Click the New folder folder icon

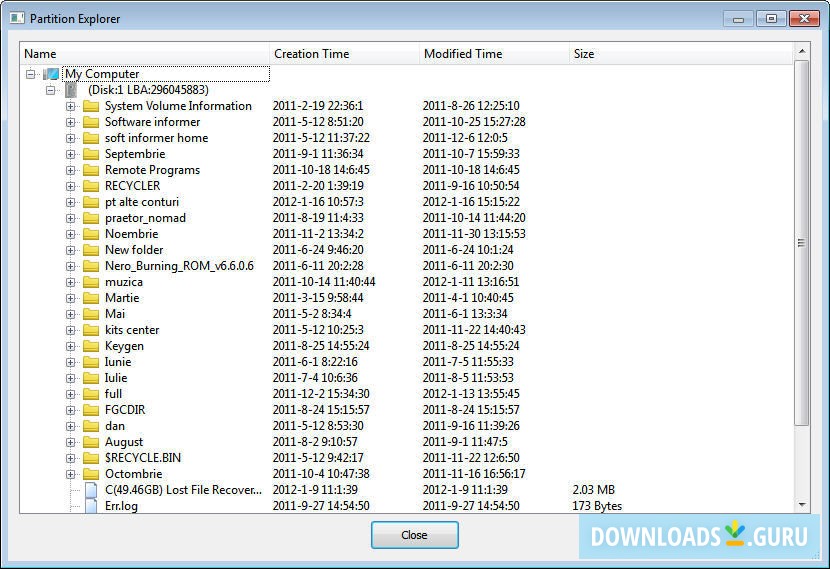click(x=91, y=250)
